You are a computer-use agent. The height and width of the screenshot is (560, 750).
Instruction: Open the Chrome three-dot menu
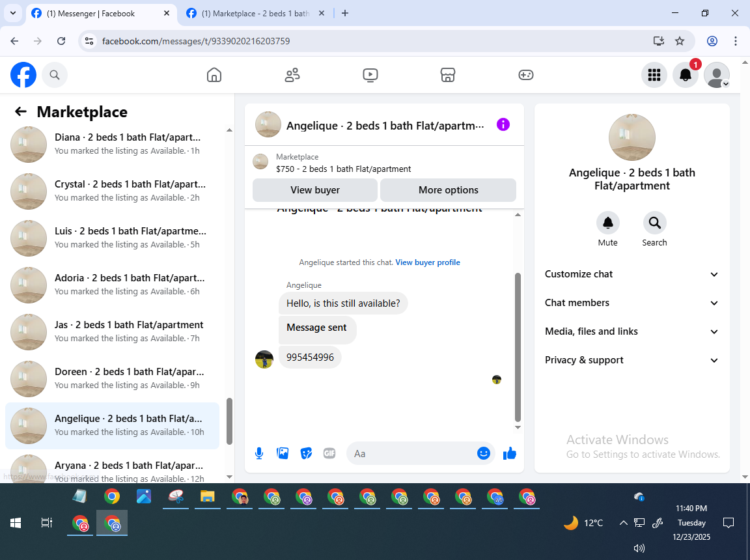click(x=736, y=41)
